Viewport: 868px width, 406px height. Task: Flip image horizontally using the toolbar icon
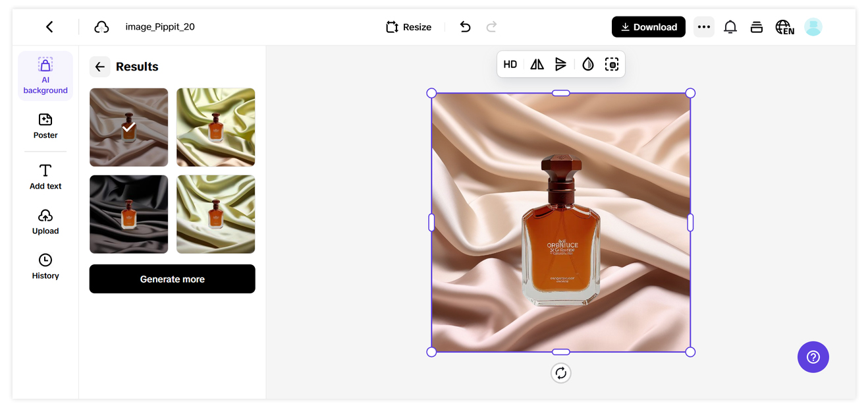(x=537, y=65)
